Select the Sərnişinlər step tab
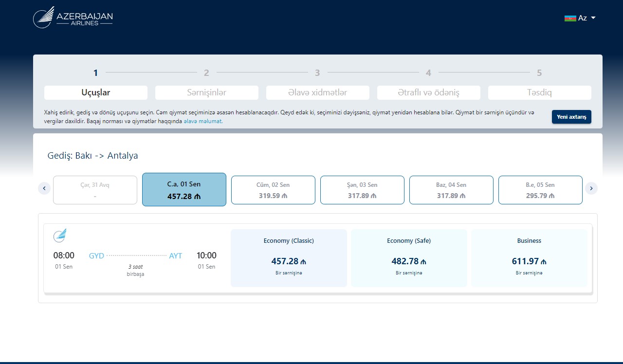Viewport: 623px width, 364px height. (x=206, y=92)
